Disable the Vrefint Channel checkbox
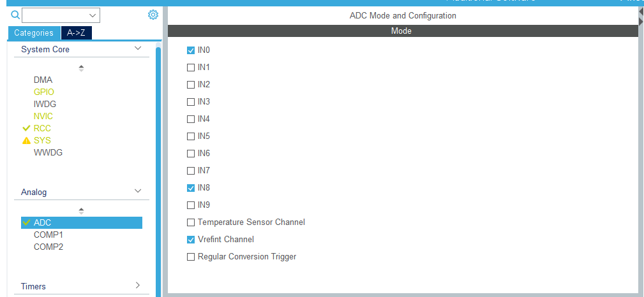 coord(191,240)
